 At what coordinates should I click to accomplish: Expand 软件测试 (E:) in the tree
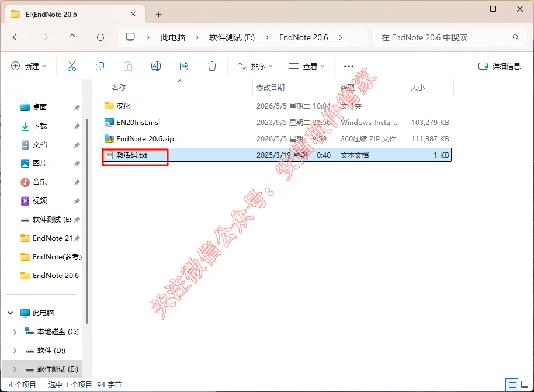(x=15, y=369)
